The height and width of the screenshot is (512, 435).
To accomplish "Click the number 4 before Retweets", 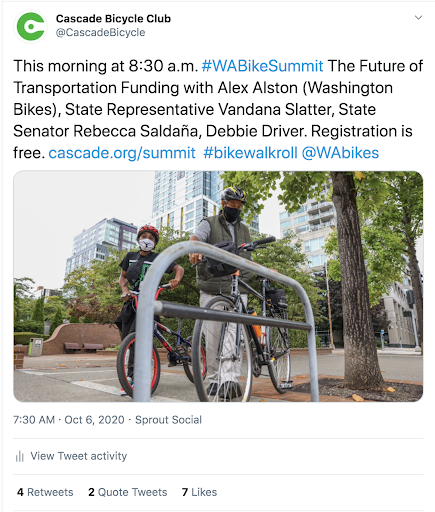I will pyautogui.click(x=20, y=492).
